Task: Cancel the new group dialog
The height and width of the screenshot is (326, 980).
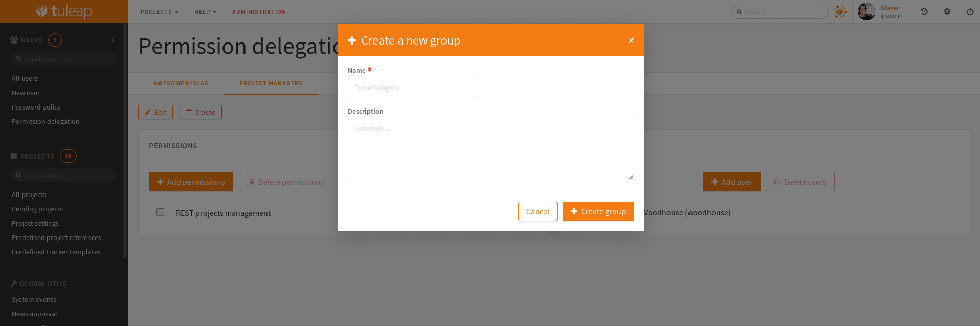Action: [x=538, y=211]
